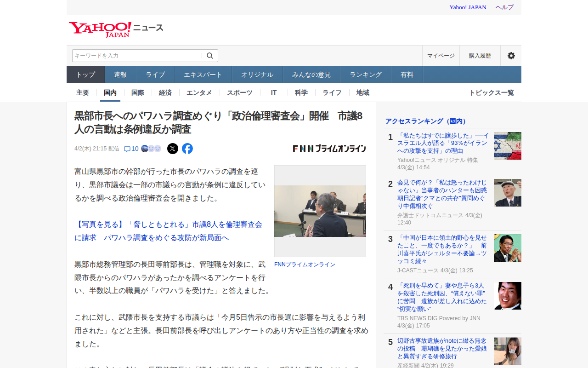588x368 pixels.
Task: Click the search magnifier icon
Action: 210,56
